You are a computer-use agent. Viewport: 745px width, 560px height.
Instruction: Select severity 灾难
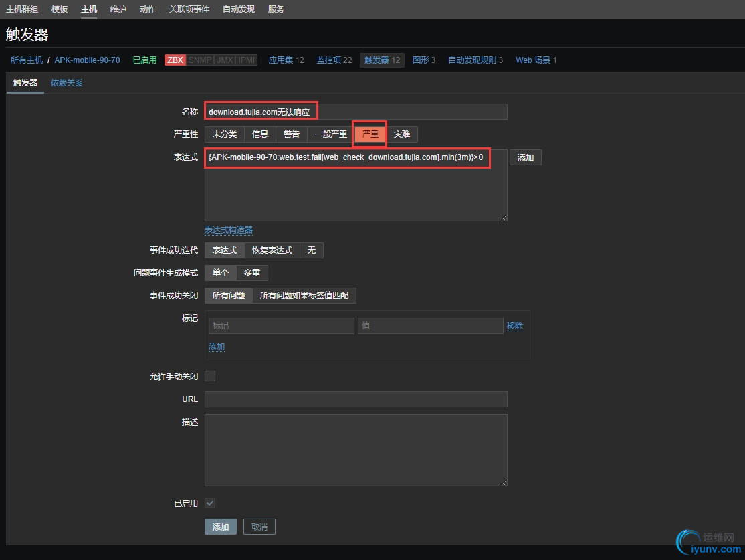pyautogui.click(x=401, y=134)
